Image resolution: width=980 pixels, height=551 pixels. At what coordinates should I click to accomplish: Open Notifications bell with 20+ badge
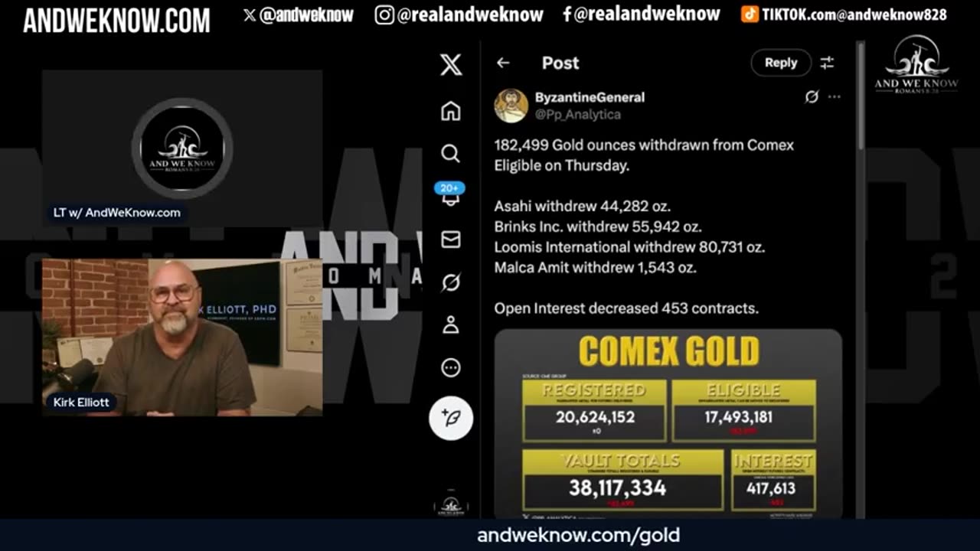tap(450, 194)
